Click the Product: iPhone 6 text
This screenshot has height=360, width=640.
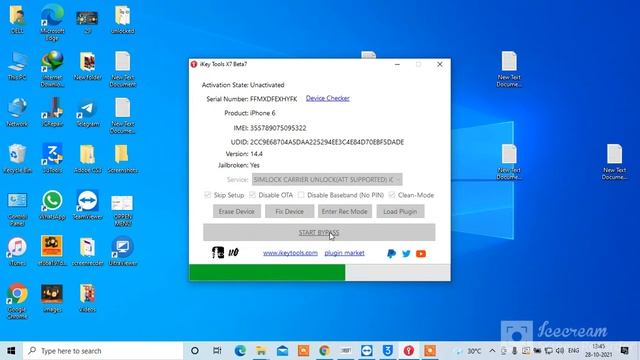(x=250, y=113)
